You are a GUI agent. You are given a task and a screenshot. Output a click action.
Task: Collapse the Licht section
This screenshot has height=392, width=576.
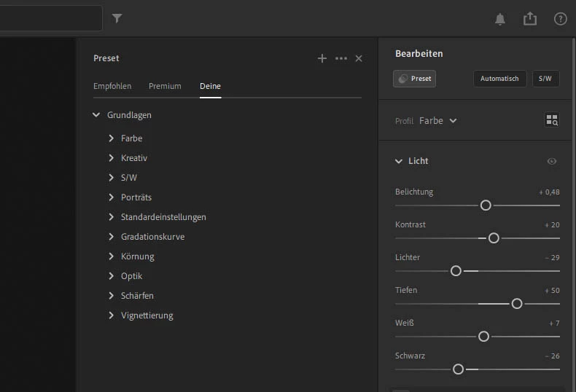(399, 161)
